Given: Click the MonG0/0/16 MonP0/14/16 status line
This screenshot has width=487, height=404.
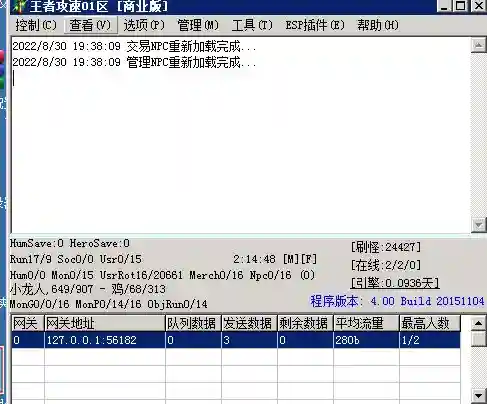Looking at the screenshot, I should pyautogui.click(x=108, y=304).
